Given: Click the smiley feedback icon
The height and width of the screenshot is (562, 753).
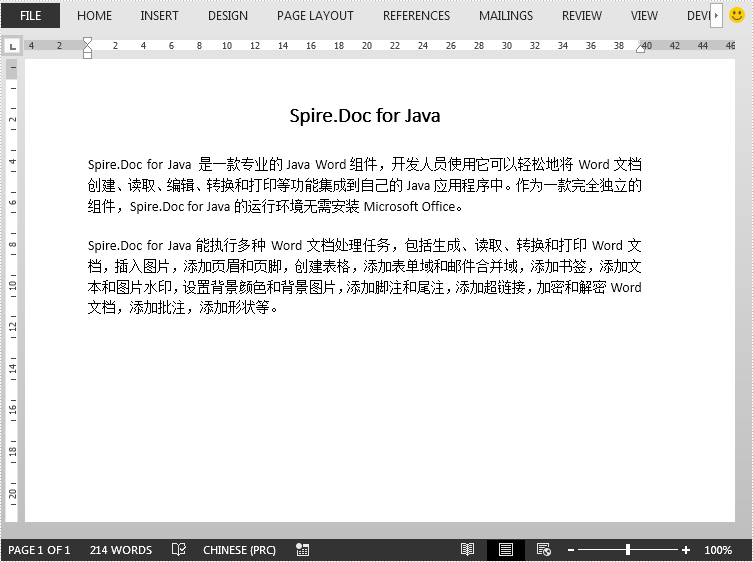Looking at the screenshot, I should pyautogui.click(x=737, y=15).
